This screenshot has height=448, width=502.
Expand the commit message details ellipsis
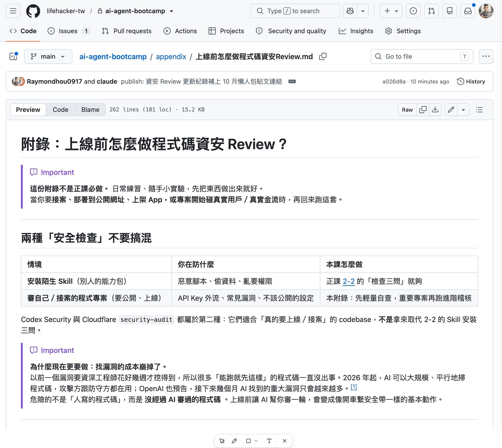point(292,81)
